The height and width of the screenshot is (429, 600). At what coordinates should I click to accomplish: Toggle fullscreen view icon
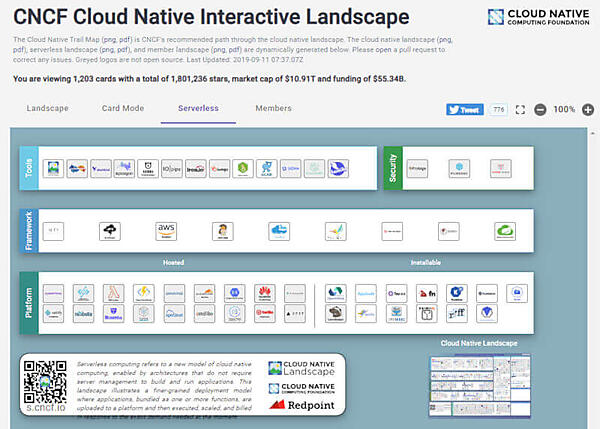coord(520,110)
